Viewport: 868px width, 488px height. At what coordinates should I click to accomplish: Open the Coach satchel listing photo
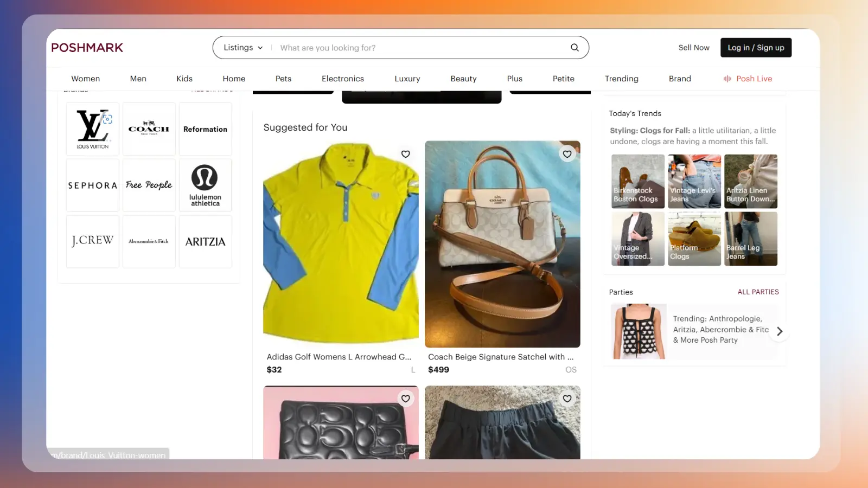tap(502, 244)
